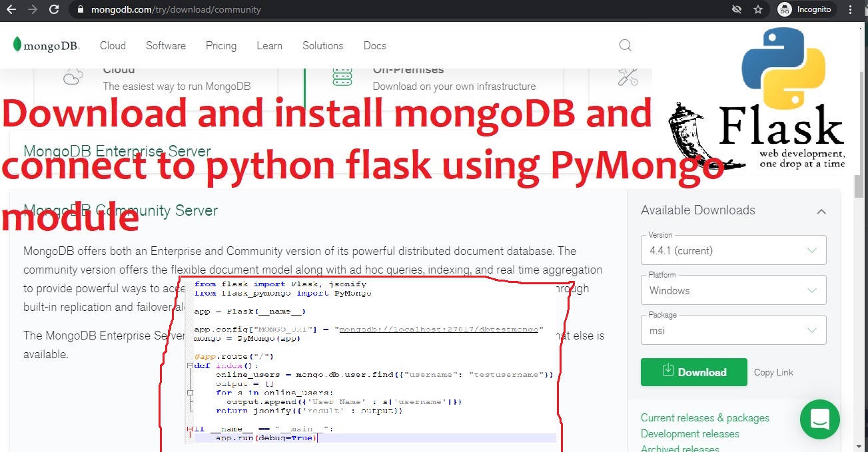
Task: Open the Intercom chat bubble
Action: [x=820, y=419]
